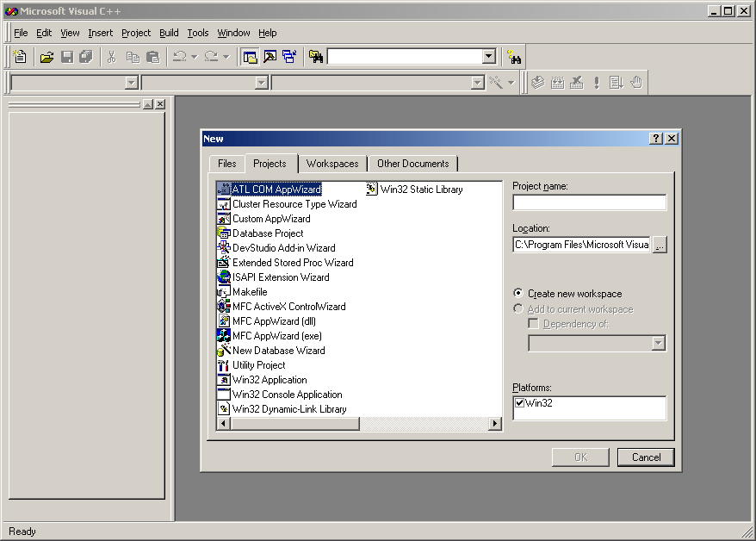Open the Undo history dropdown arrow
Image resolution: width=756 pixels, height=541 pixels.
[195, 58]
